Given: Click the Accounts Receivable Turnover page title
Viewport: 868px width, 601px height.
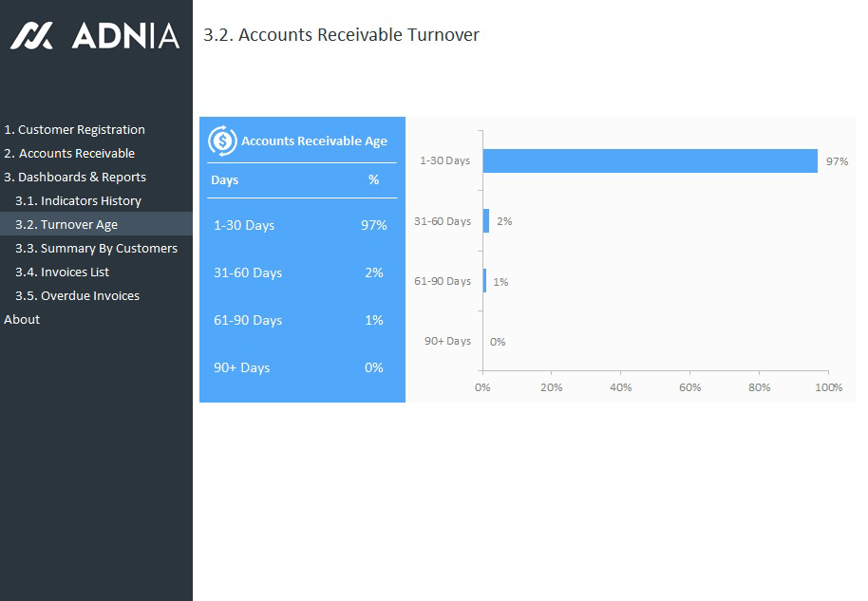Looking at the screenshot, I should [341, 35].
